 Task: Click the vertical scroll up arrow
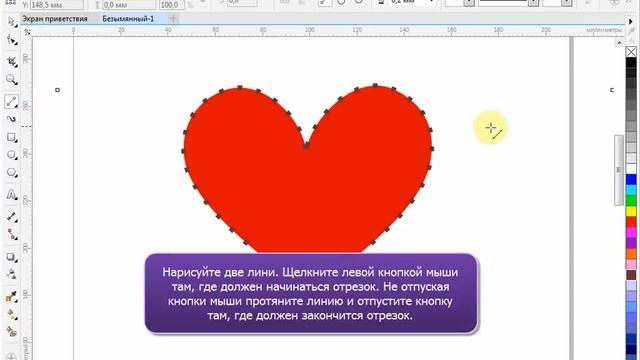(x=619, y=42)
